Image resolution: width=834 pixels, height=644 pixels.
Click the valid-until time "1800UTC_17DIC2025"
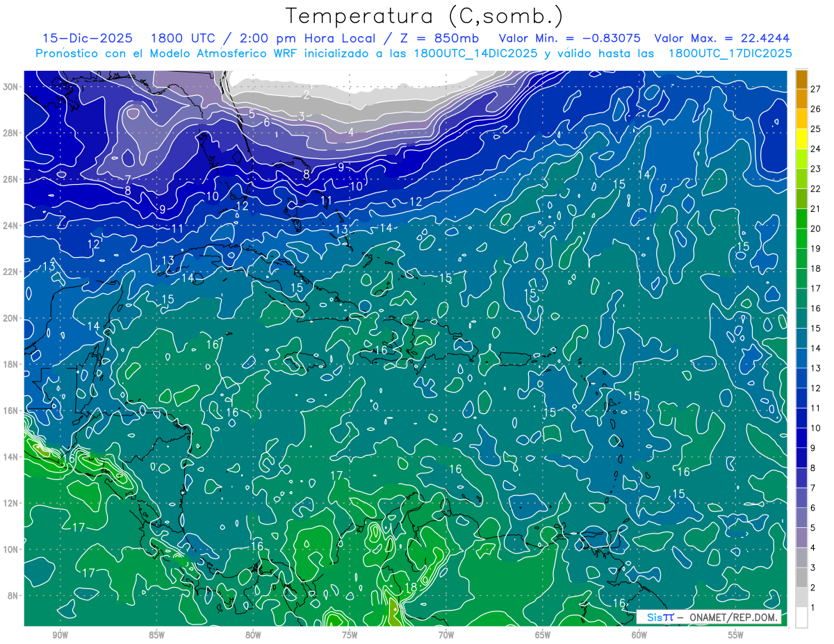coord(730,53)
